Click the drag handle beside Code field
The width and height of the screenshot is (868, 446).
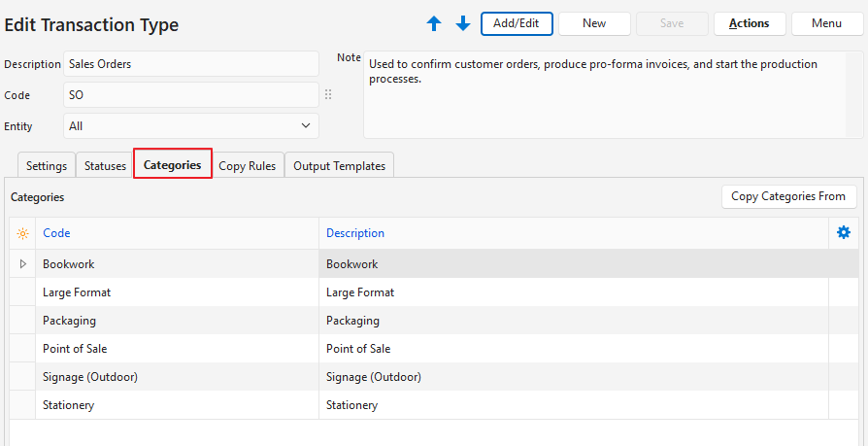[328, 95]
